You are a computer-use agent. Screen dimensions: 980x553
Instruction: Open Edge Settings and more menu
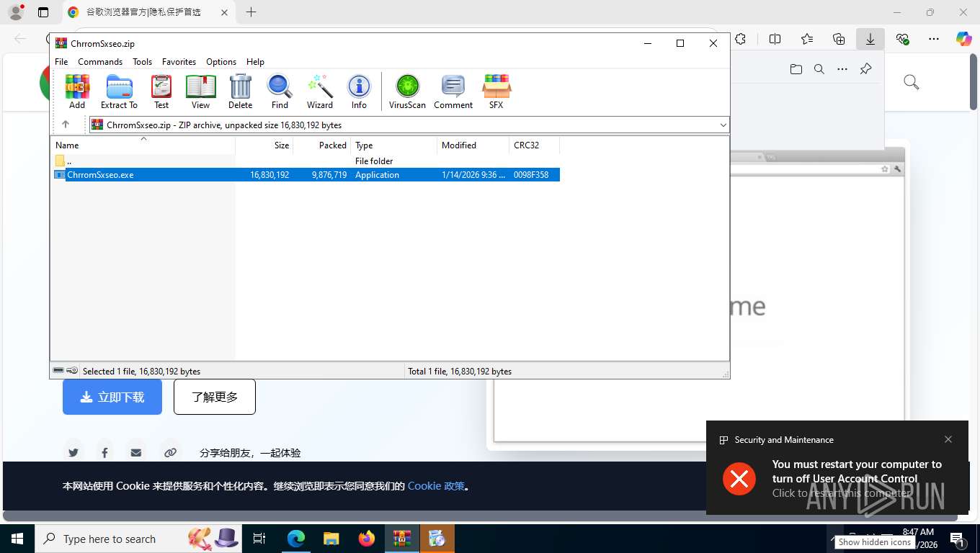coord(934,39)
